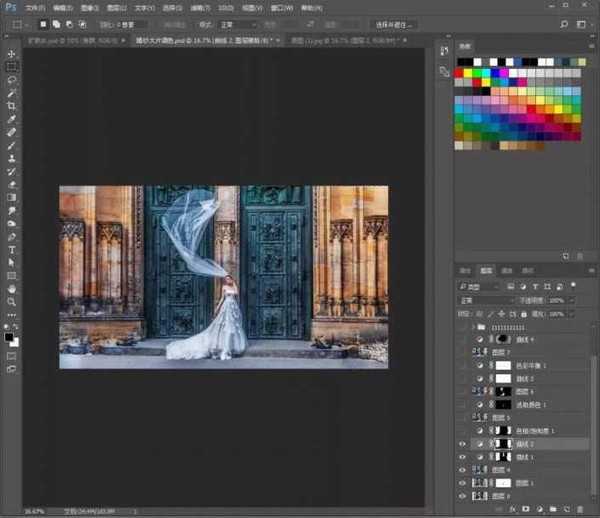Select the Lasso tool

pyautogui.click(x=12, y=80)
